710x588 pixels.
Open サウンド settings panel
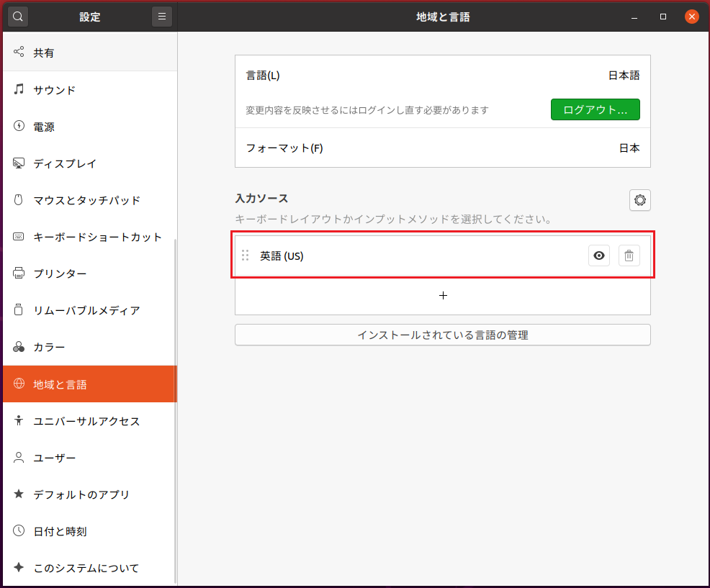(x=90, y=90)
